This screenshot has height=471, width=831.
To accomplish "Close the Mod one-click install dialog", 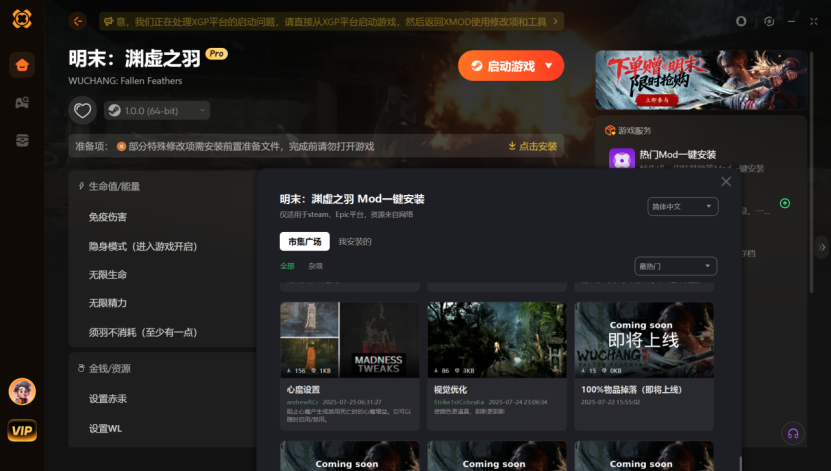I will [726, 181].
